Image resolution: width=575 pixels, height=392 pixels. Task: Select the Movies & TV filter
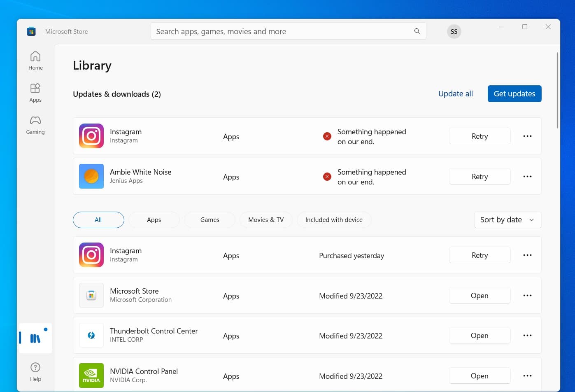[x=266, y=220]
